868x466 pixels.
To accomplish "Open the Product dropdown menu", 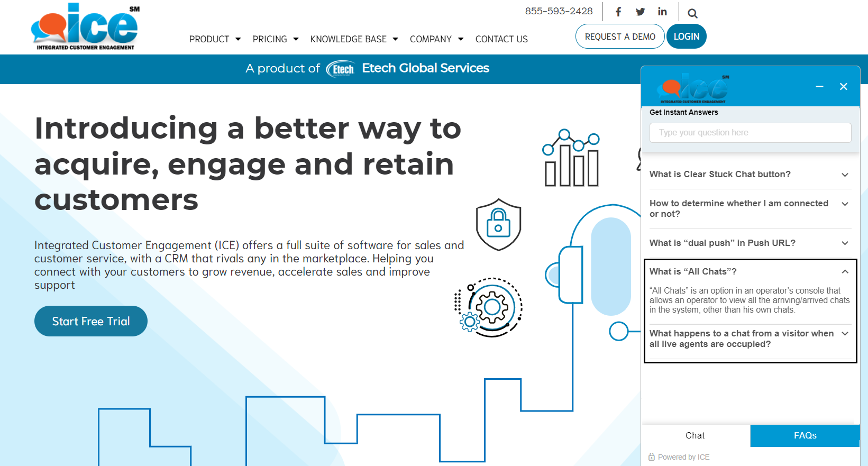I will click(215, 39).
